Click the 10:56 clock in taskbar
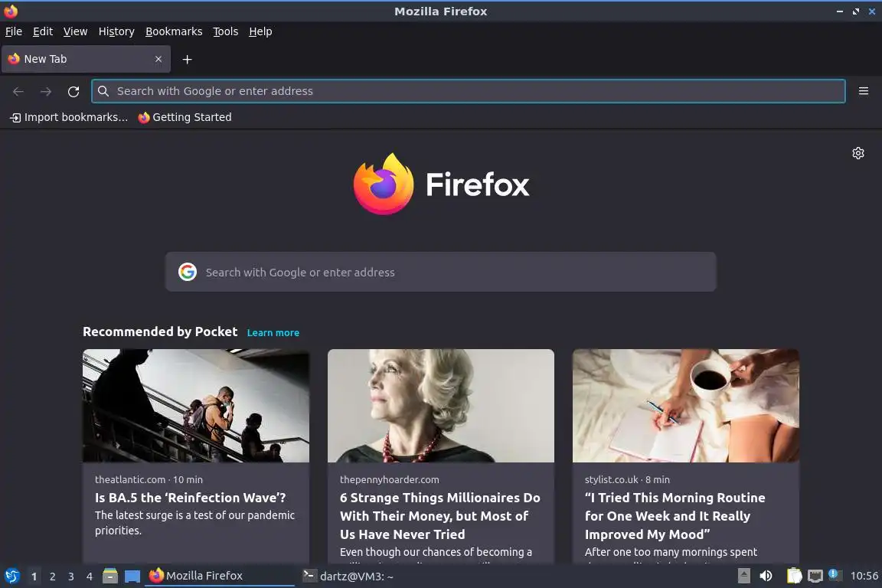Viewport: 882px width, 588px height. coord(864,576)
